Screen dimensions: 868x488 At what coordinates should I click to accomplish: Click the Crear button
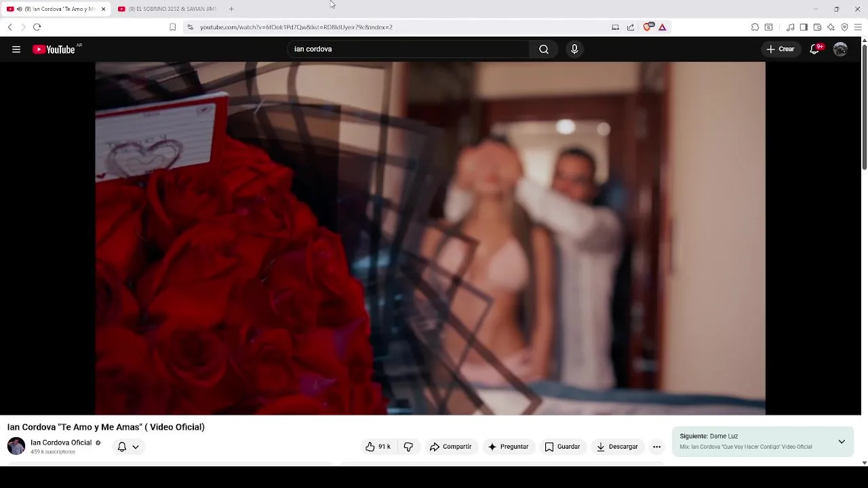pyautogui.click(x=780, y=49)
